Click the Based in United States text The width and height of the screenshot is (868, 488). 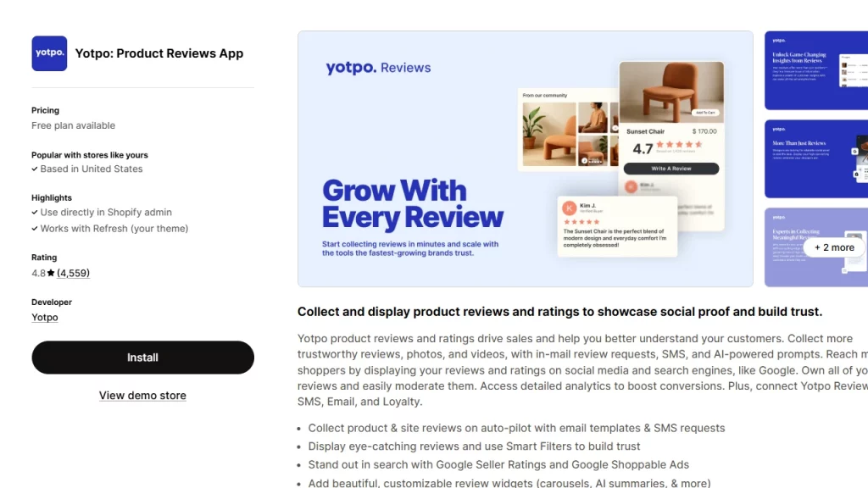(92, 169)
